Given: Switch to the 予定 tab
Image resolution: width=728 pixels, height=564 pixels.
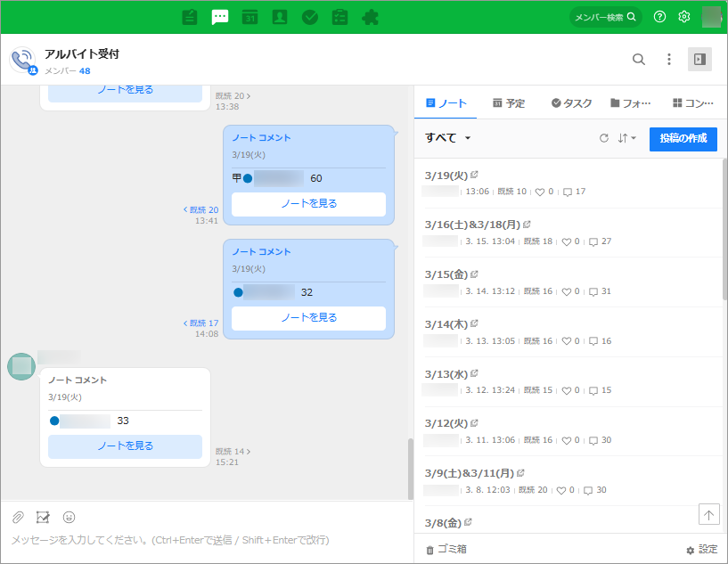Looking at the screenshot, I should [509, 103].
